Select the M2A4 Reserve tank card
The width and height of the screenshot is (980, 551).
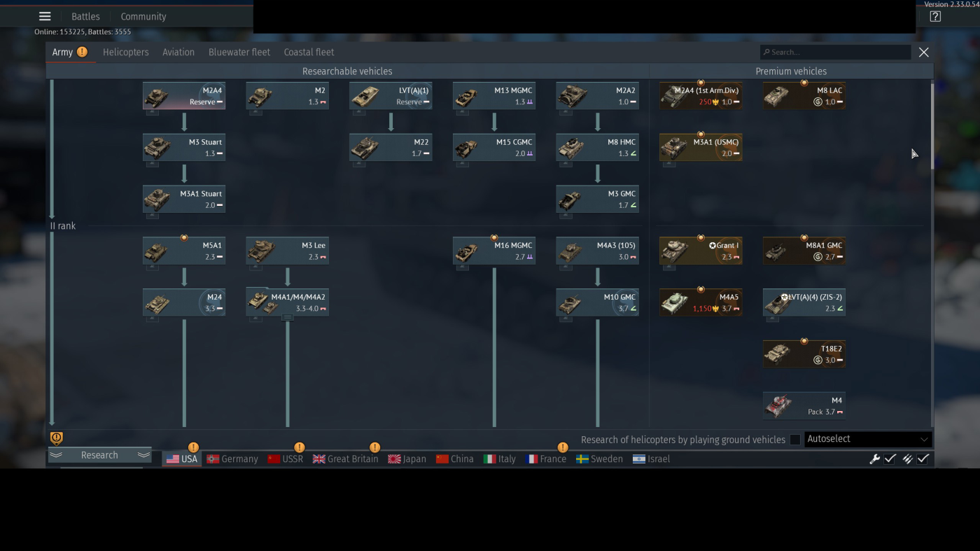point(184,96)
